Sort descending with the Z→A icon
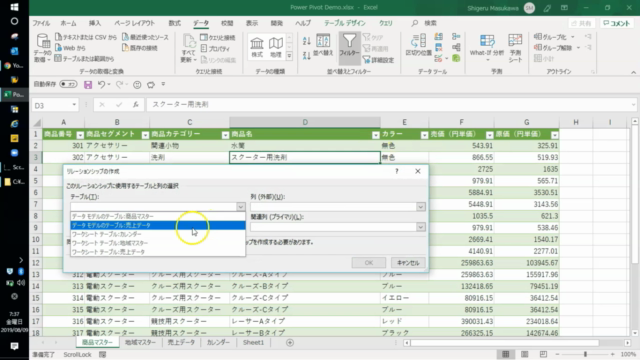This screenshot has width=640, height=360. (307, 56)
